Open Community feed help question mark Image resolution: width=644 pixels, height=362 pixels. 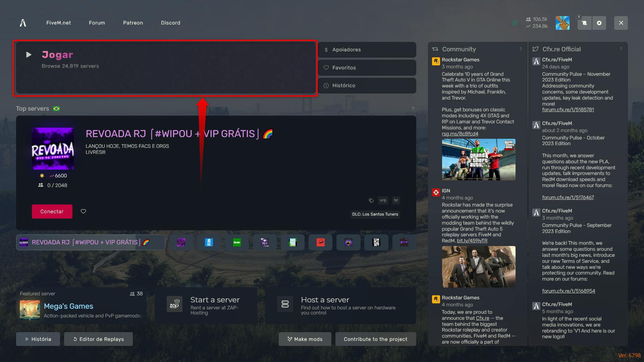[521, 49]
